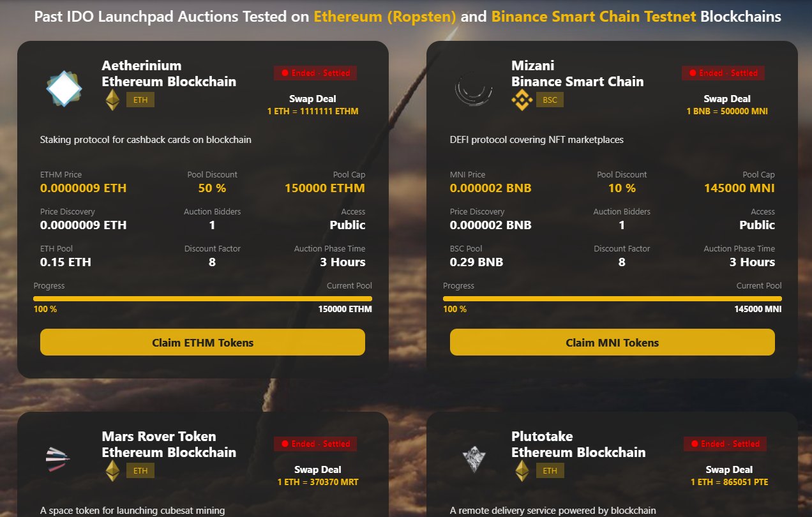The width and height of the screenshot is (812, 517).
Task: Click the Plutotake diamond logo
Action: [x=473, y=458]
